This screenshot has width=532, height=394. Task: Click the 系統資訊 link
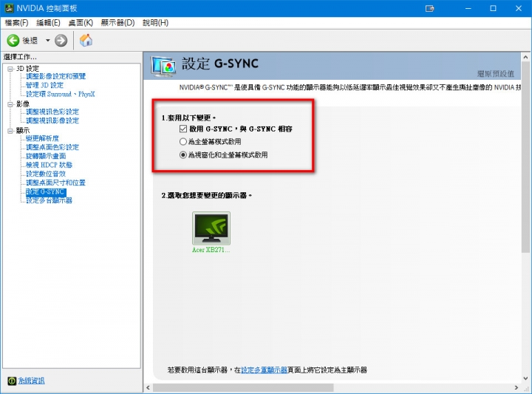coord(31,381)
